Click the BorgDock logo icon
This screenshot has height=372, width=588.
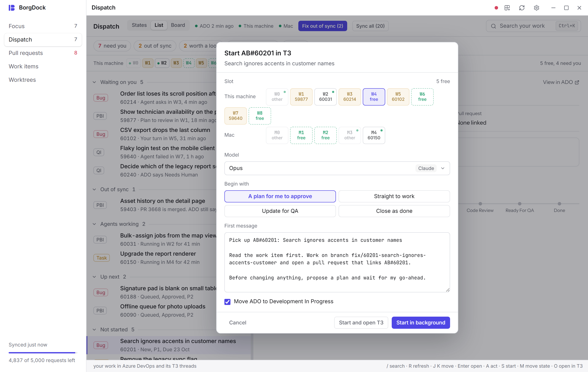click(x=11, y=8)
